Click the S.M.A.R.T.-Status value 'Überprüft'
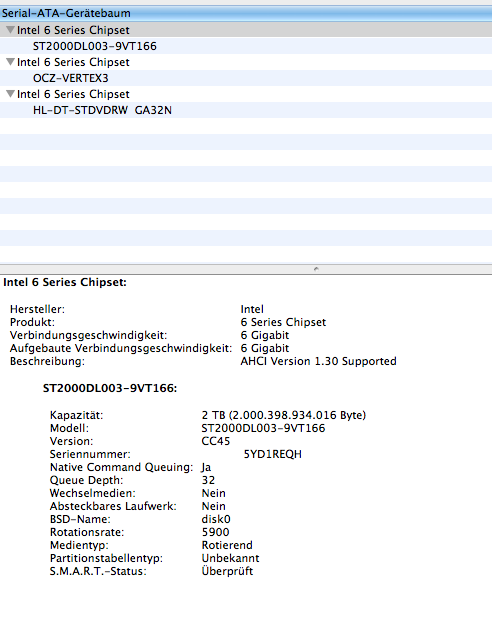The image size is (492, 626). click(x=227, y=571)
